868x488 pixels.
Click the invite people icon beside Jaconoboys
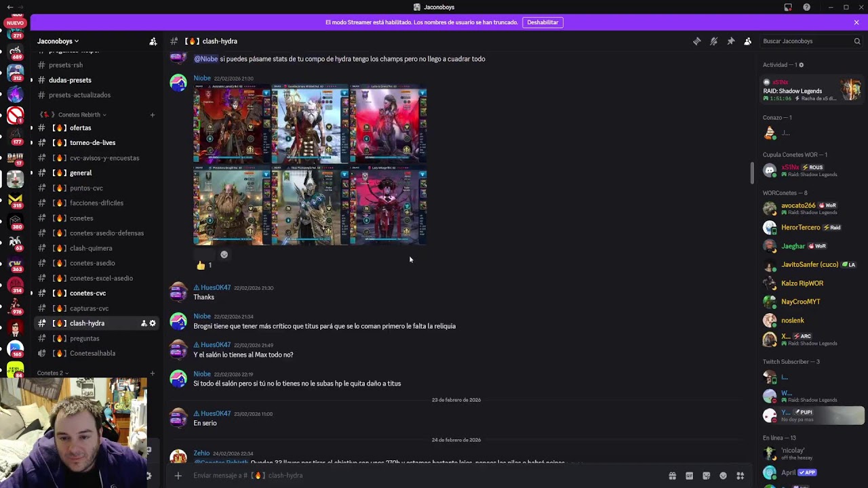pyautogui.click(x=153, y=41)
